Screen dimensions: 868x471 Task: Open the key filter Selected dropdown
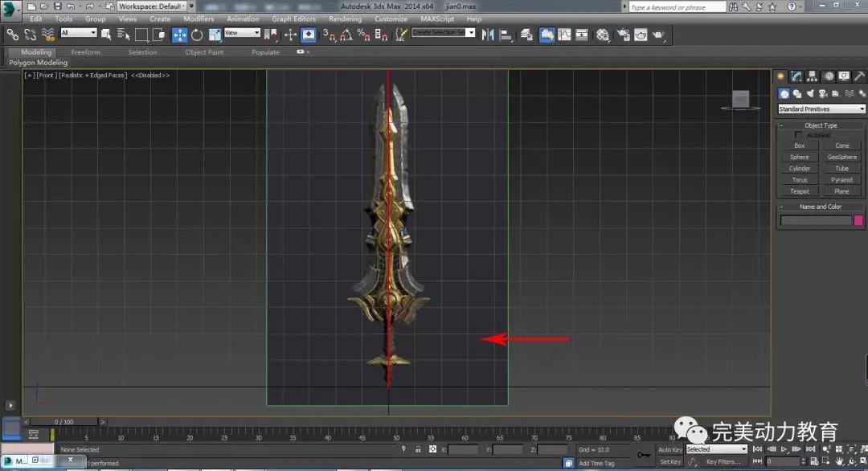(717, 449)
